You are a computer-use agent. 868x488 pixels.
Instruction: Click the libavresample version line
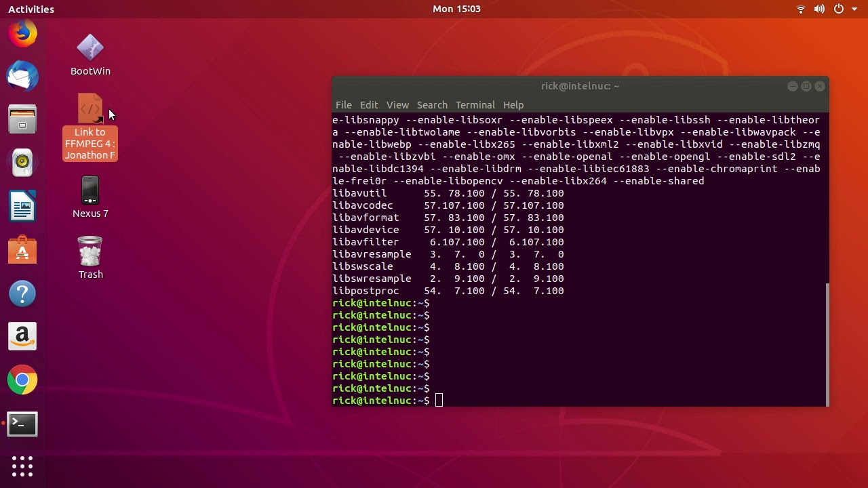point(448,254)
